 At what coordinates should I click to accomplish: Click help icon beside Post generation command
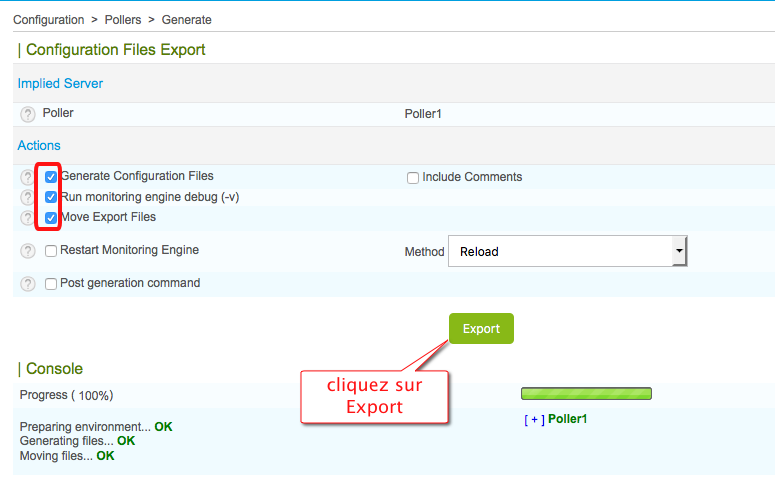pos(28,284)
